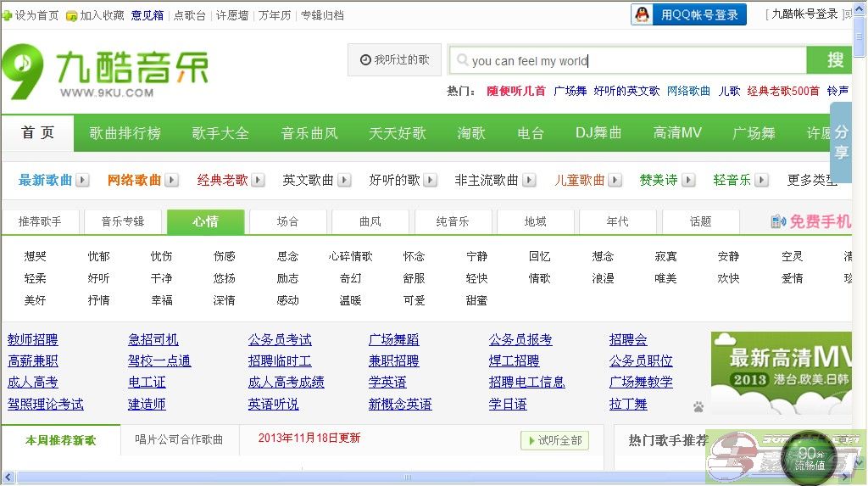The image size is (868, 486).
Task: Click the arrow icon beside 经典老歌
Action: [259, 180]
